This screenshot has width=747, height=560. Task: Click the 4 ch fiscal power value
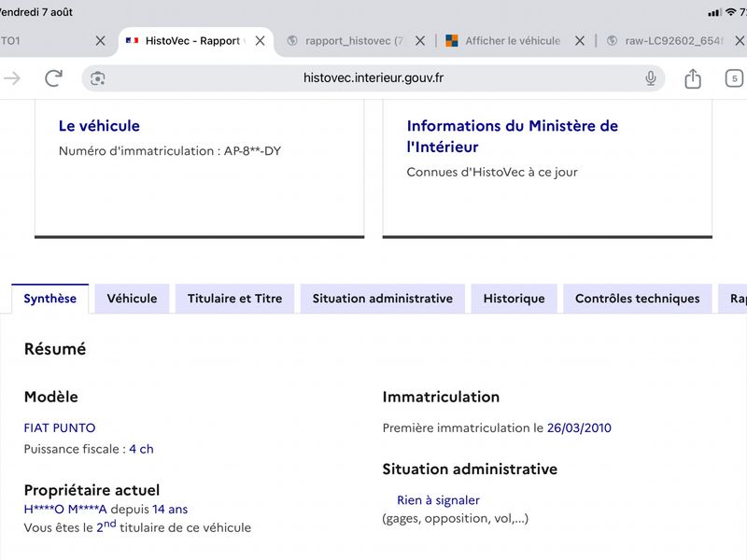coord(142,449)
